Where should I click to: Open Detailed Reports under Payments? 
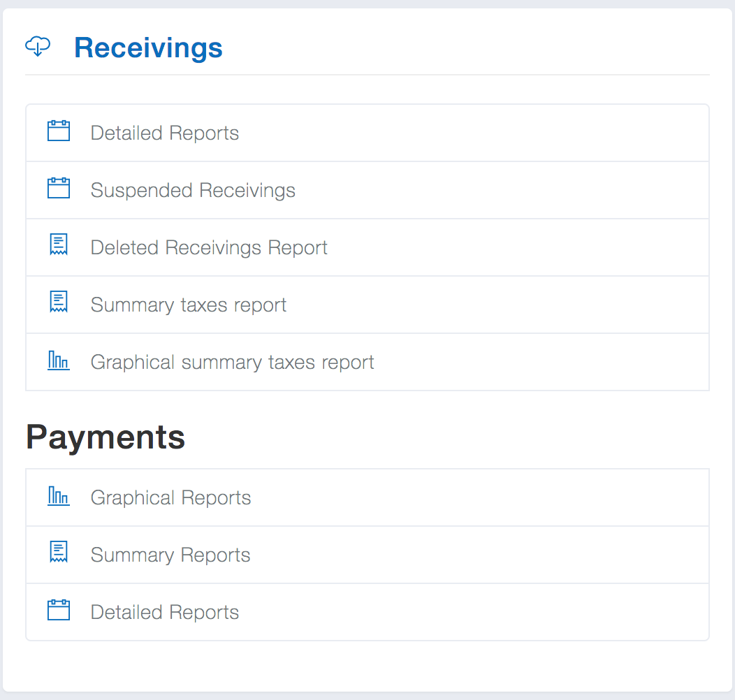tap(165, 613)
